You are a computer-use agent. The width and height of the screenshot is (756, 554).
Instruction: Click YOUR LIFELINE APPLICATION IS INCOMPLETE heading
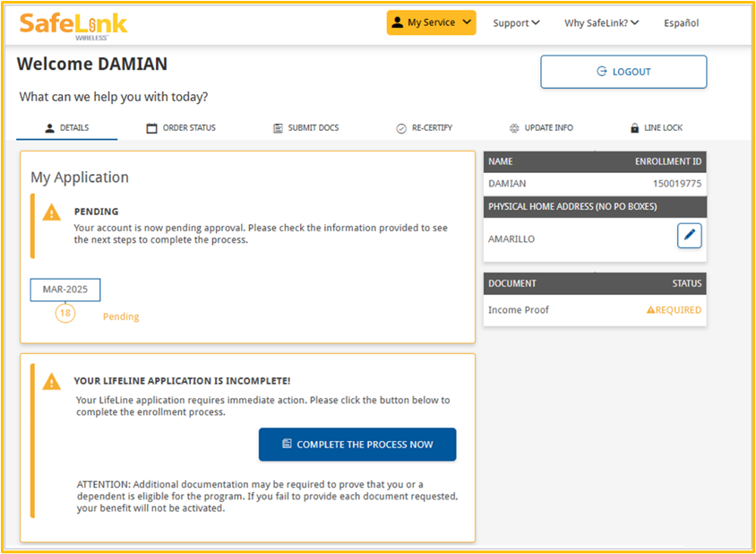click(182, 381)
